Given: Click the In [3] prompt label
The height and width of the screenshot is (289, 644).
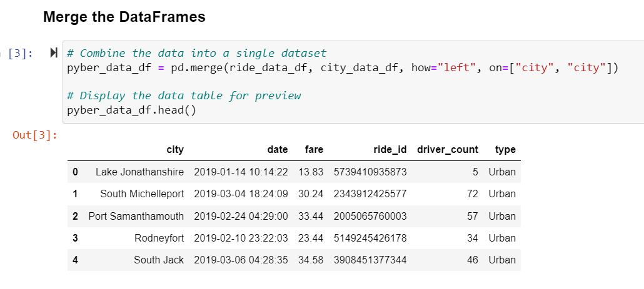Looking at the screenshot, I should point(18,53).
